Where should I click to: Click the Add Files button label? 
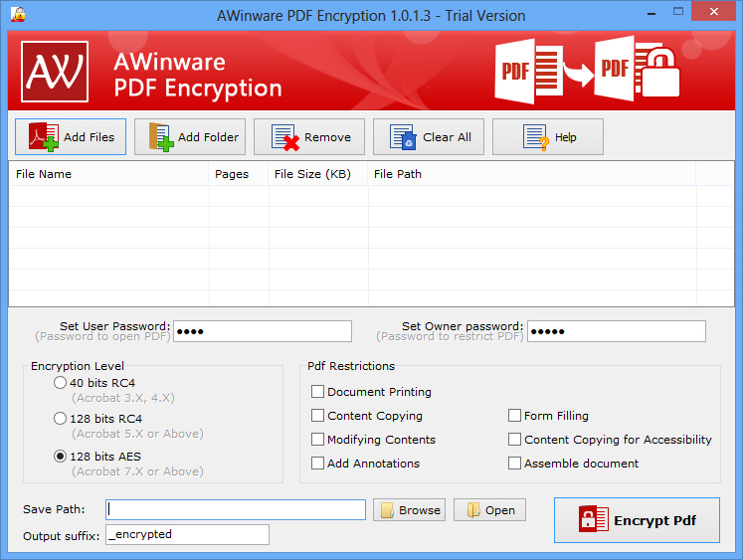pos(90,137)
